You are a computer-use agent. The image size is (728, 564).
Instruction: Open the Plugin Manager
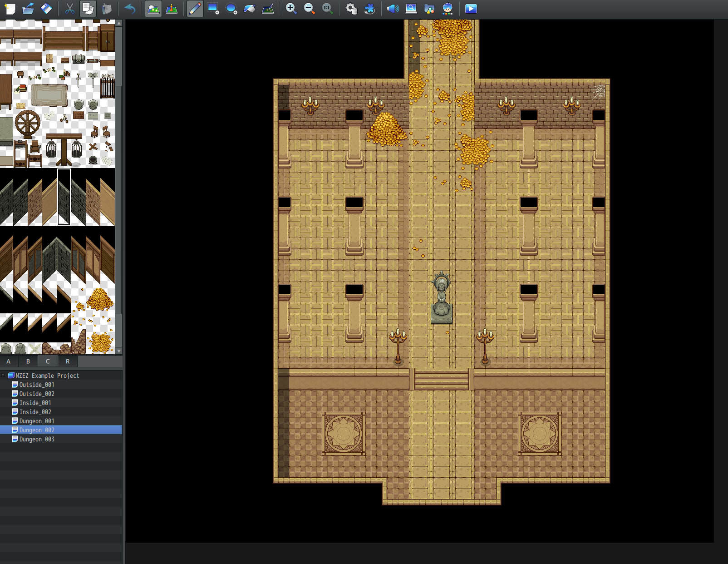pyautogui.click(x=370, y=9)
